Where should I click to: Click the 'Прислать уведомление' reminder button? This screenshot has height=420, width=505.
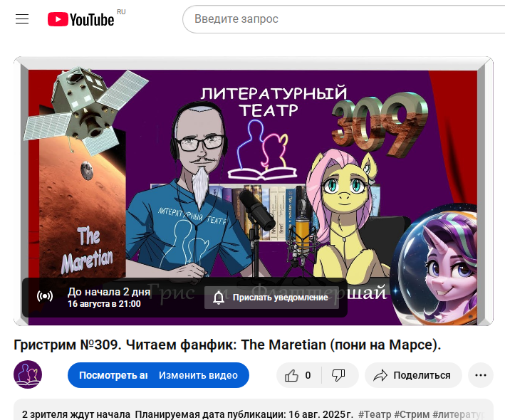271,298
